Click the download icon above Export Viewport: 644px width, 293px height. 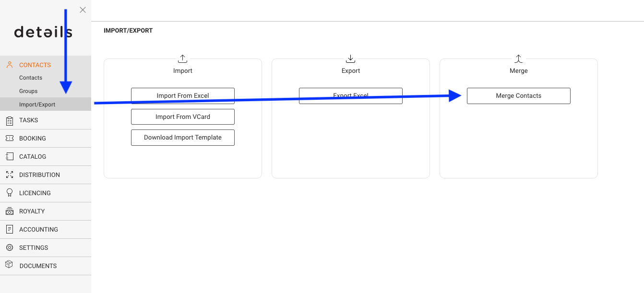[350, 59]
